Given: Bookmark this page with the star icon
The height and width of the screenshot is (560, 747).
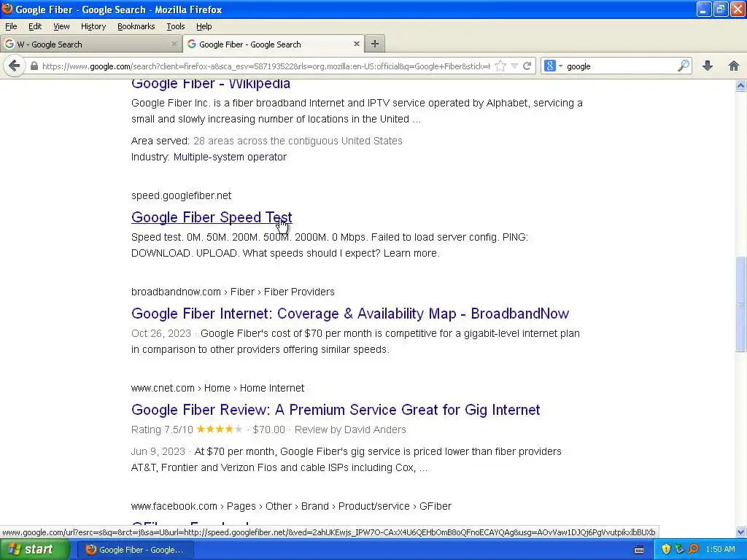Looking at the screenshot, I should pyautogui.click(x=500, y=66).
